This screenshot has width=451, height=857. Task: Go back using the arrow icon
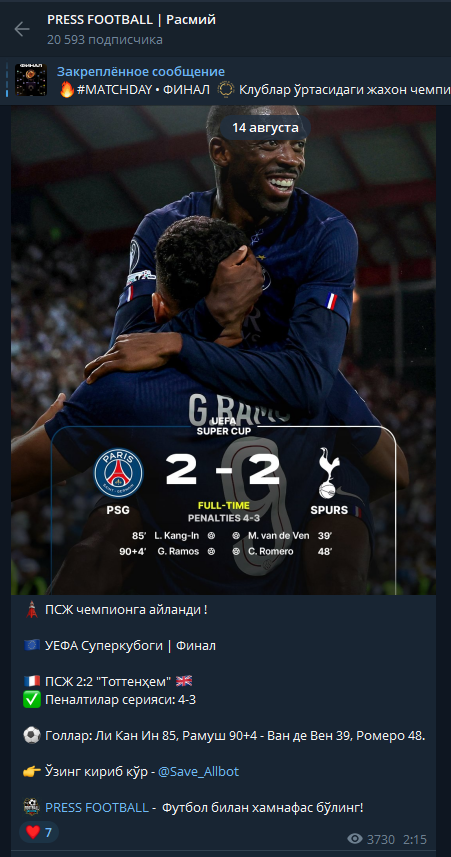(22, 29)
